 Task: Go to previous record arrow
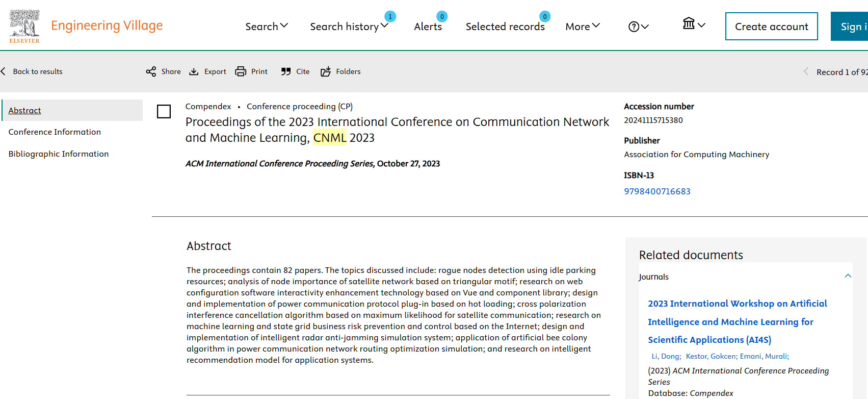pos(806,71)
